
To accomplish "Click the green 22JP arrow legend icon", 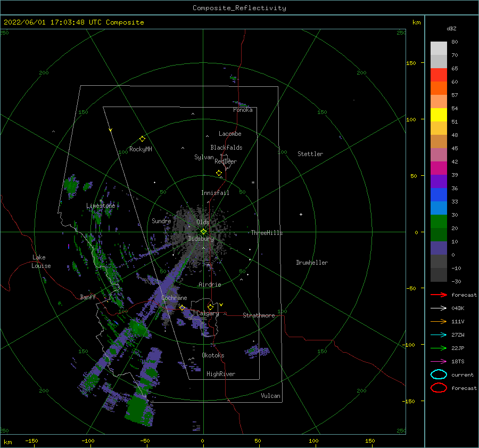I will coord(439,348).
